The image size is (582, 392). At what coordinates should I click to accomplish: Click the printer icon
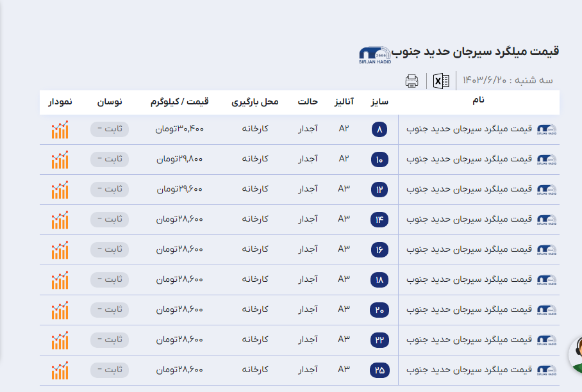pyautogui.click(x=412, y=81)
